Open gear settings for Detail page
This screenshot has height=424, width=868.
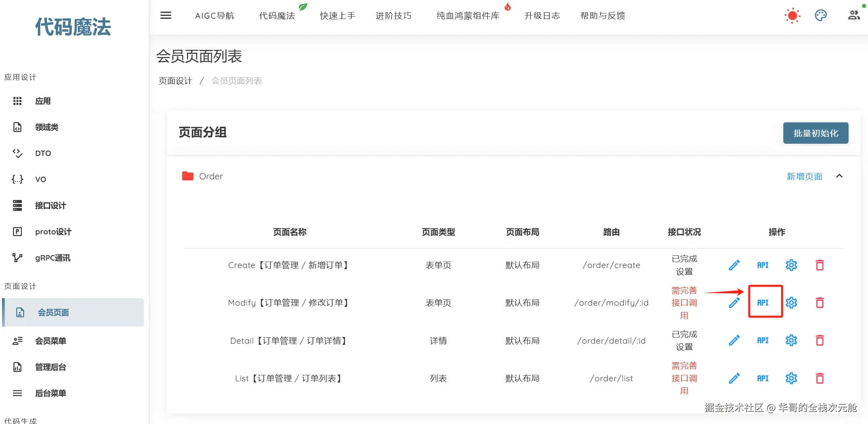[x=791, y=340]
